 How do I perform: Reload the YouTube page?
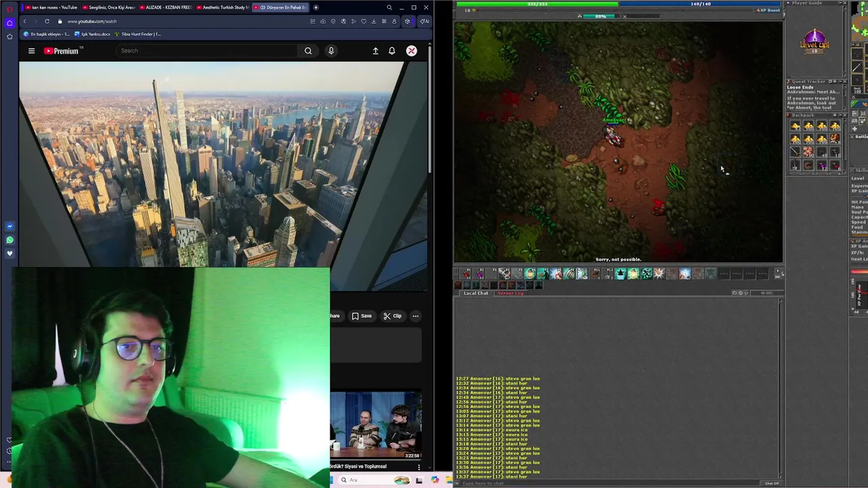pyautogui.click(x=47, y=21)
